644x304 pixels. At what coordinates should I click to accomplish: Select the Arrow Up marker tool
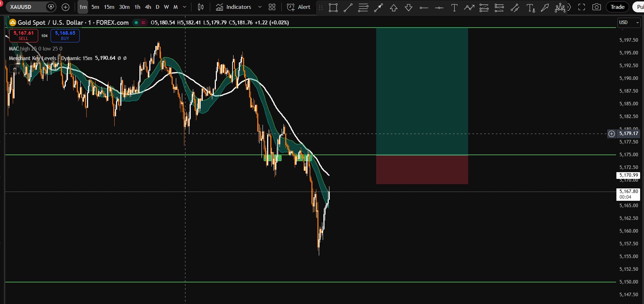coord(393,7)
